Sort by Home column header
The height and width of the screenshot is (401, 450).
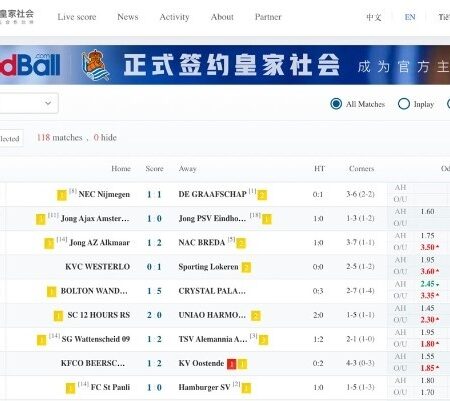pos(121,169)
